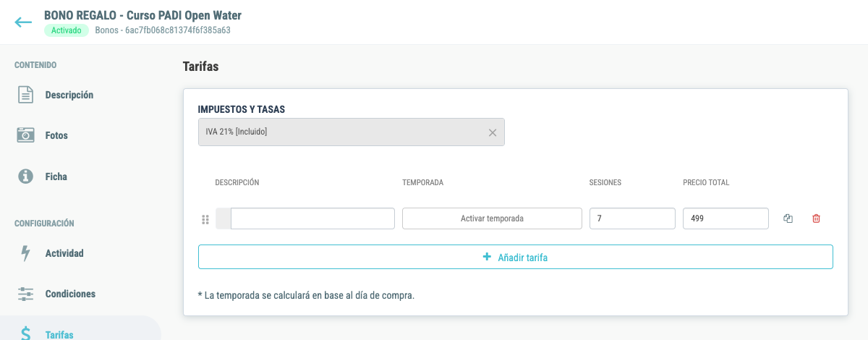Open the Fotos section

(56, 135)
